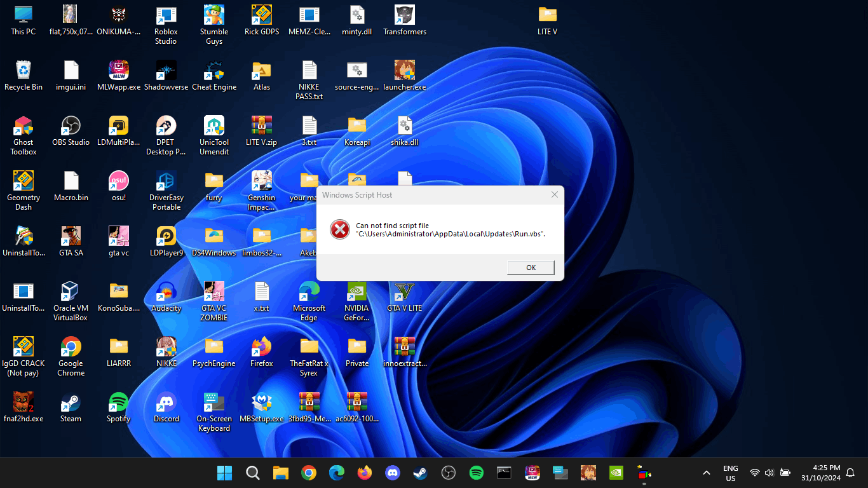868x488 pixels.
Task: Select the LITE V.zip archive on the desktop
Action: coord(262,132)
